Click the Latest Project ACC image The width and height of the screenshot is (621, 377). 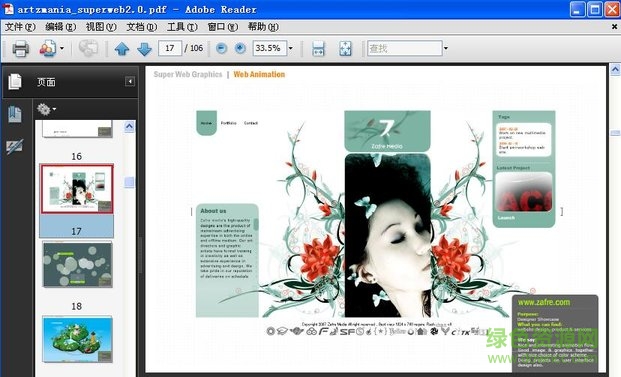tap(524, 192)
